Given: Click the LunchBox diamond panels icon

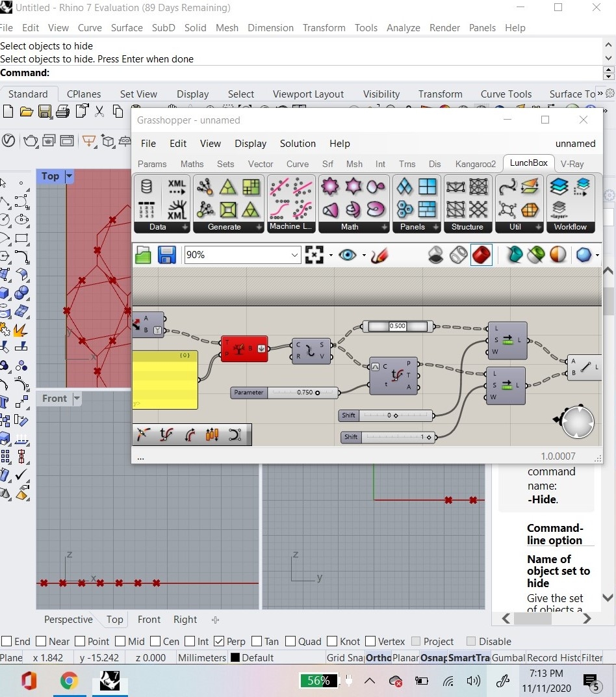Looking at the screenshot, I should 404,187.
